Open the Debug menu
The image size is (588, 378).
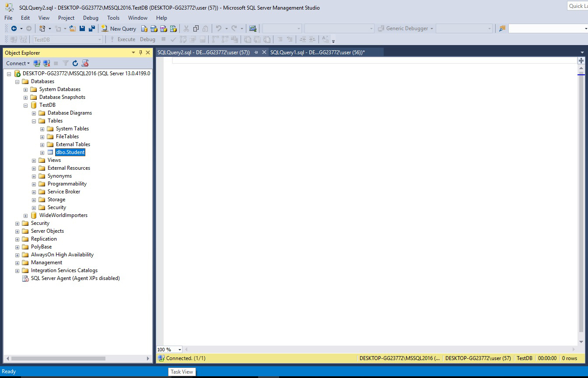[x=91, y=18]
